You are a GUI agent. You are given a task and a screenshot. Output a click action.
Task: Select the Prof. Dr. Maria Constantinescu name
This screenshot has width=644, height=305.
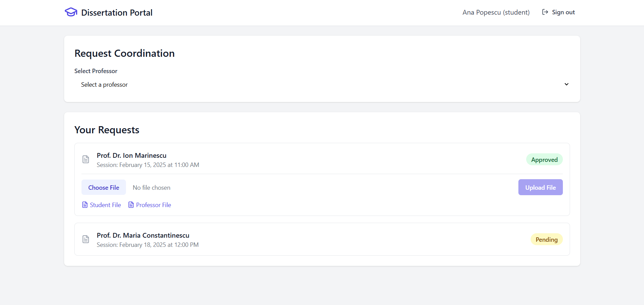143,235
